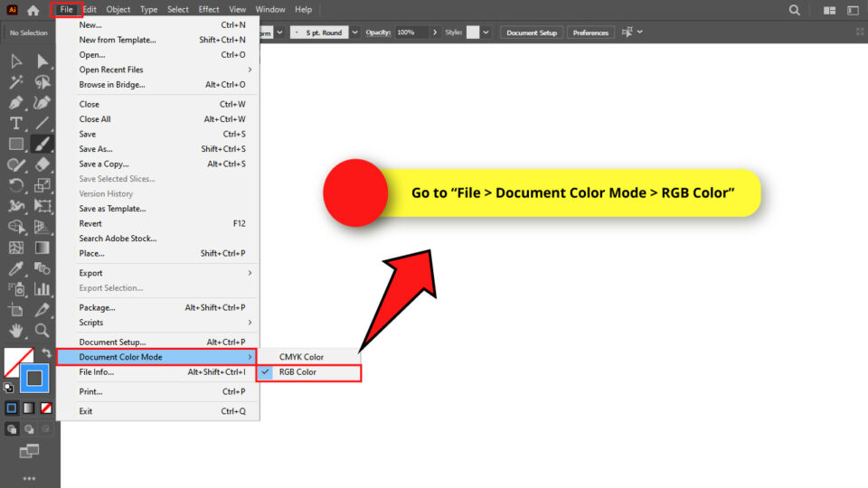868x488 pixels.
Task: Select the Free Transform tool
Action: pos(42,206)
